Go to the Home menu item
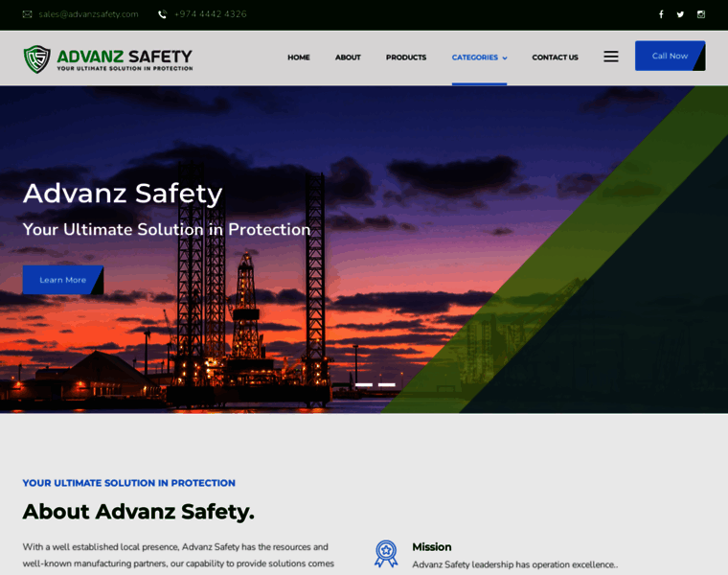Image resolution: width=728 pixels, height=575 pixels. pyautogui.click(x=299, y=57)
